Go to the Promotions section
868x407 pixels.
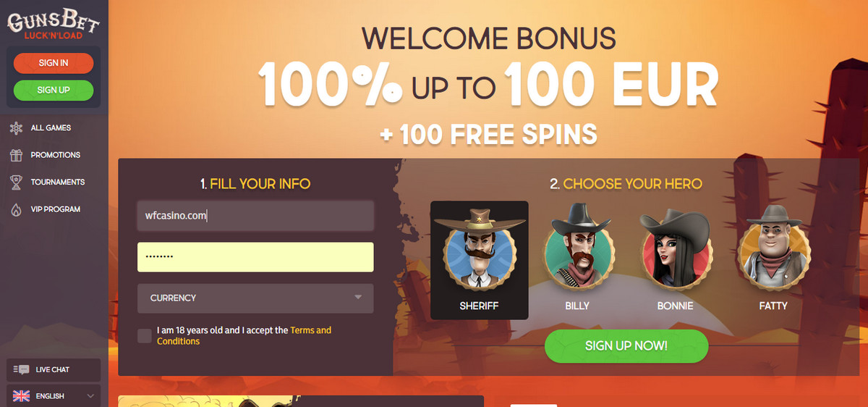pos(56,155)
